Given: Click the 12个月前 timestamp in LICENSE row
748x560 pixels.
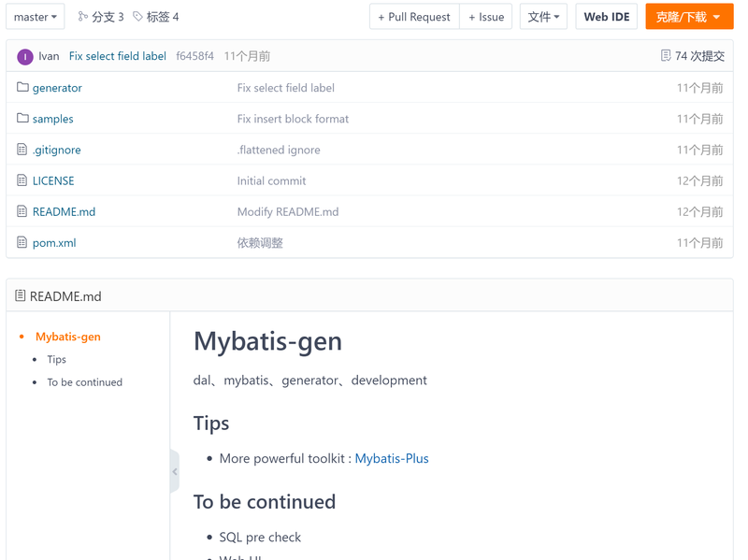Looking at the screenshot, I should [x=699, y=180].
